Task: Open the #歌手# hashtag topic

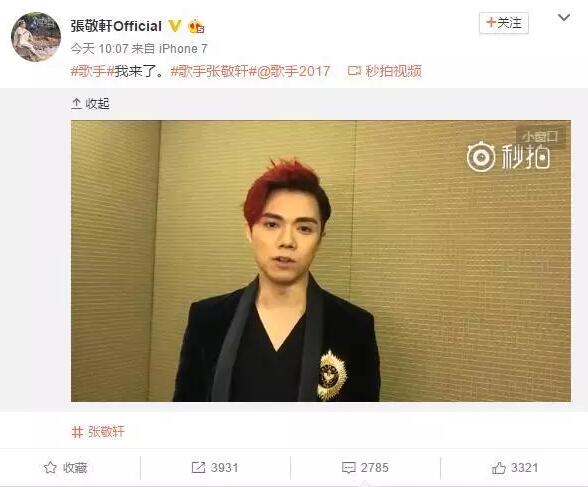Action: pyautogui.click(x=92, y=71)
